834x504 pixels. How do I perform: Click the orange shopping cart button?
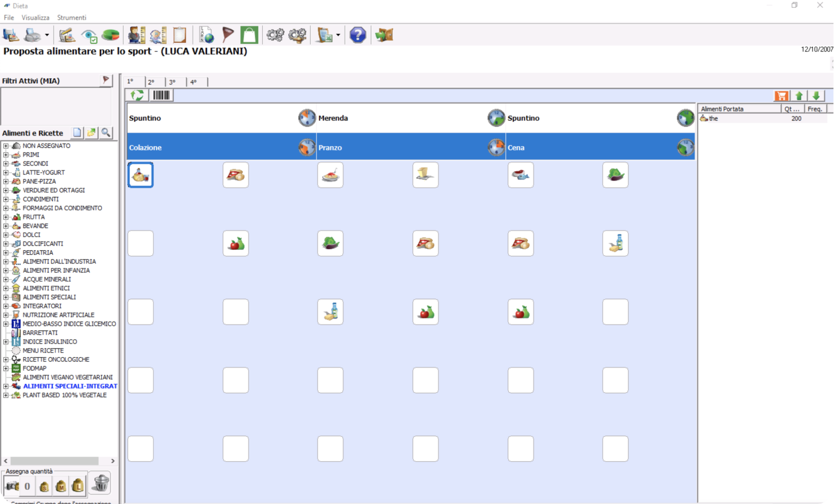pos(782,96)
